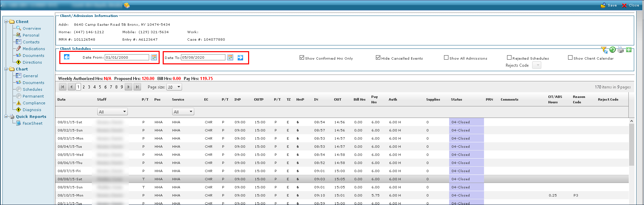The height and width of the screenshot is (205, 644).
Task: Click the blue left arrow by Date From
Action: (x=67, y=57)
